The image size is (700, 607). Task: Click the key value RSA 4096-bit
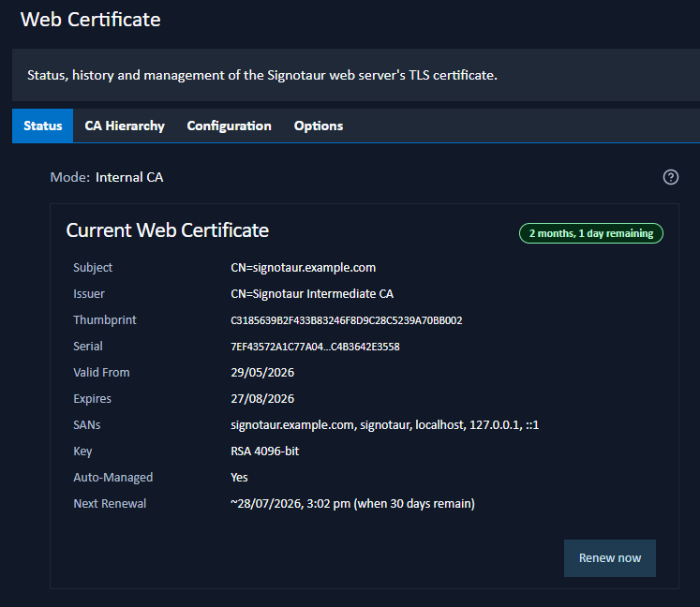click(265, 452)
